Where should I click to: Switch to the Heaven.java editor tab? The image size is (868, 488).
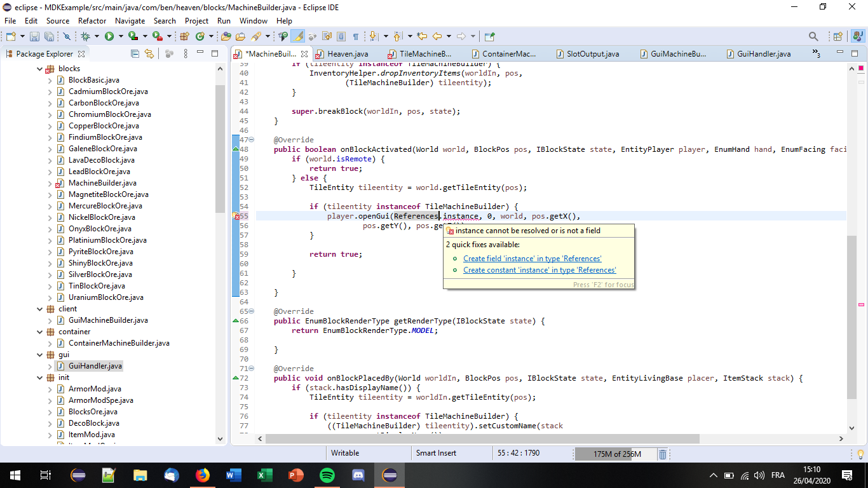tap(348, 54)
